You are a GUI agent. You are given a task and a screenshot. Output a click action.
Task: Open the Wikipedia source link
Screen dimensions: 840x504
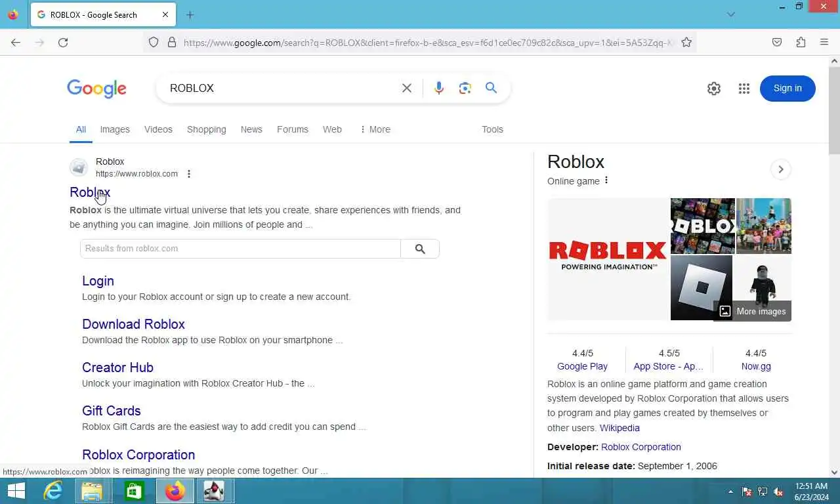pos(619,428)
